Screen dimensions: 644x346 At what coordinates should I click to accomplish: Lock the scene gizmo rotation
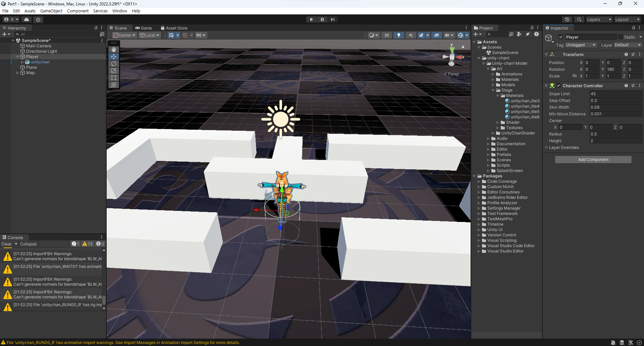[x=463, y=47]
